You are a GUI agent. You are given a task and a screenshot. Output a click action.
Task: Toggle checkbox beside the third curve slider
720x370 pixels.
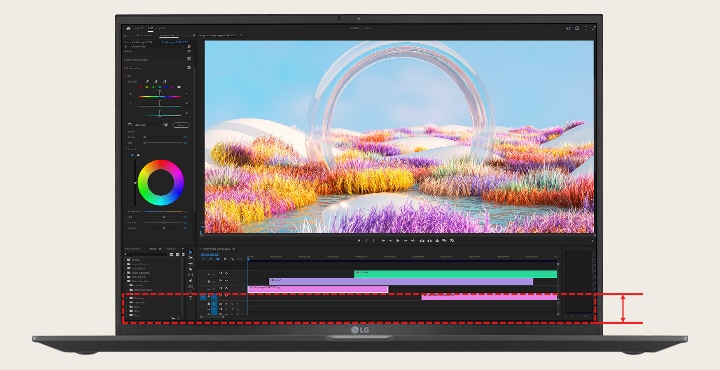pyautogui.click(x=186, y=113)
